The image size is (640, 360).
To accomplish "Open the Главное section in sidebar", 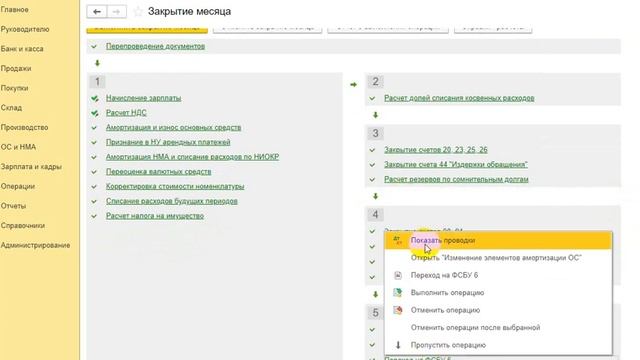I will (15, 10).
